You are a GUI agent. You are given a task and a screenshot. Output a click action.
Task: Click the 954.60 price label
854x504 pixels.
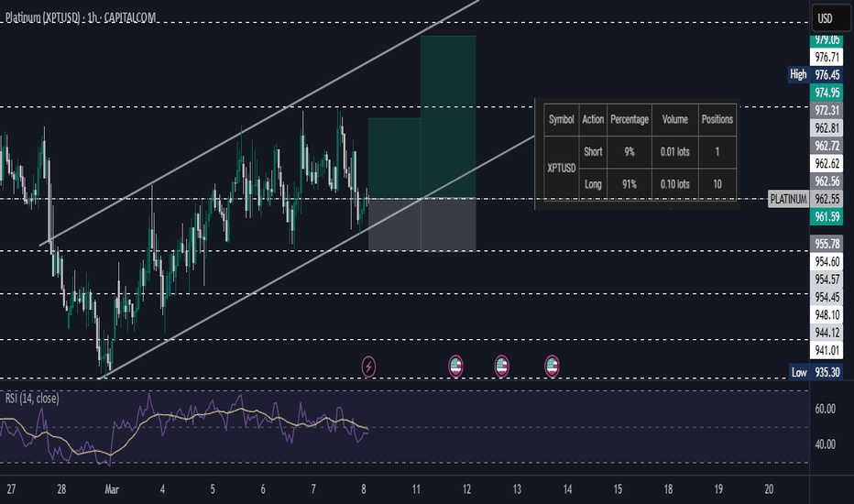click(827, 261)
